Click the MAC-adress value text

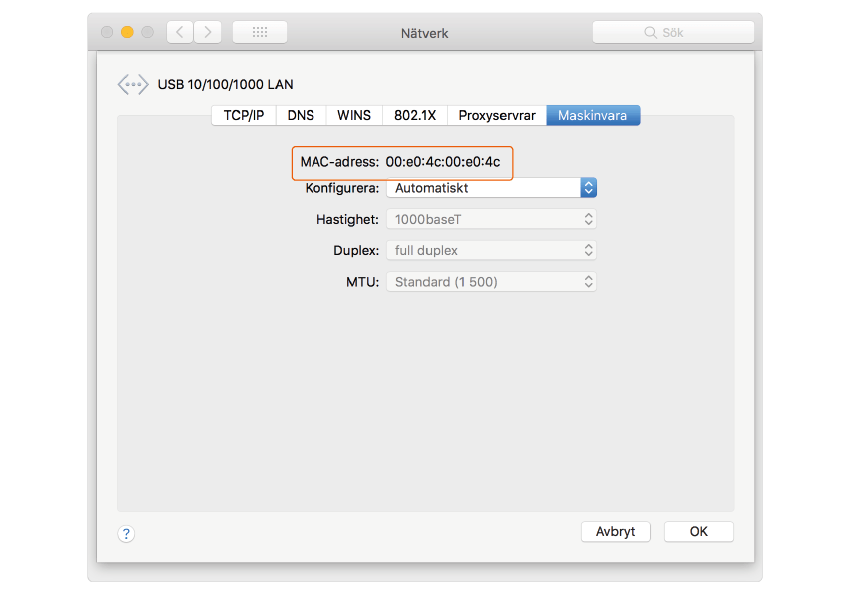[442, 161]
